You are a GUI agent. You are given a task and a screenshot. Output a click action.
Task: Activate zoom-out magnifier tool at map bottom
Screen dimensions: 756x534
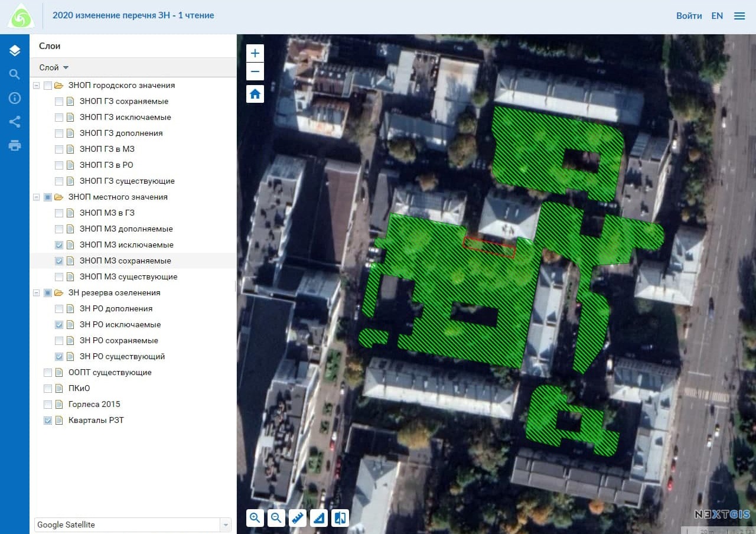276,518
